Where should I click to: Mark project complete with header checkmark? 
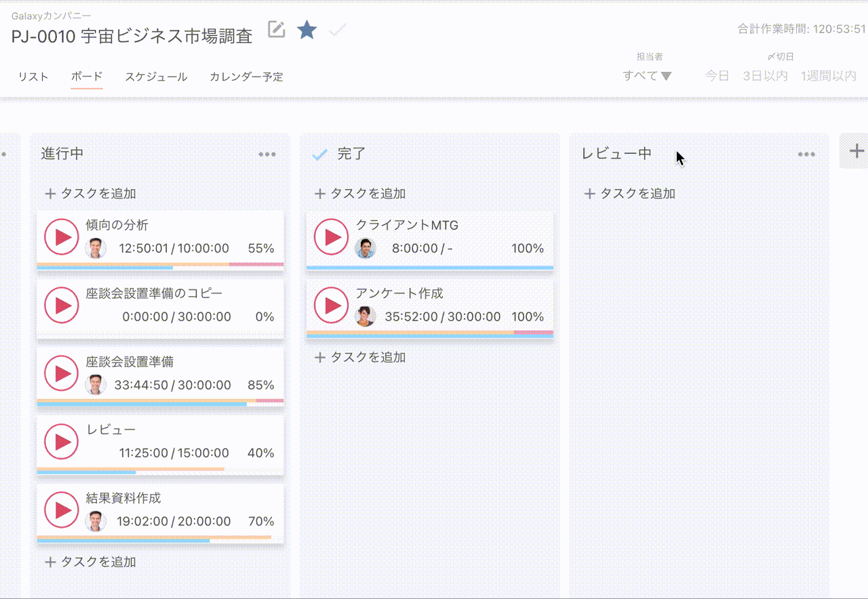click(338, 30)
